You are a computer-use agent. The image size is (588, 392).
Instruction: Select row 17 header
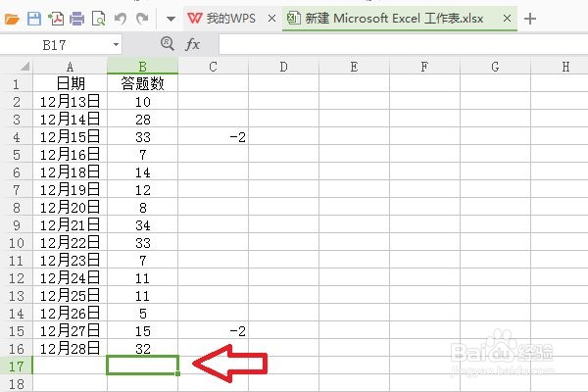tap(16, 366)
